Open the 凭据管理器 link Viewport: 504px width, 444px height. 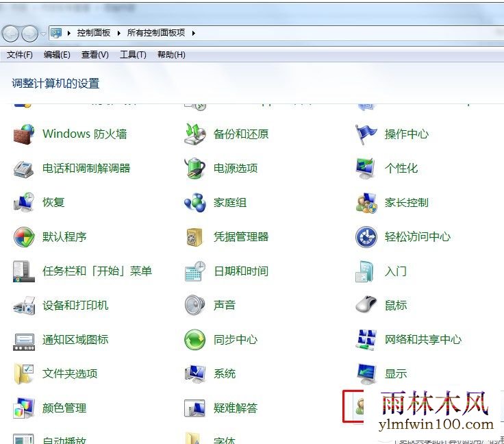pyautogui.click(x=241, y=237)
